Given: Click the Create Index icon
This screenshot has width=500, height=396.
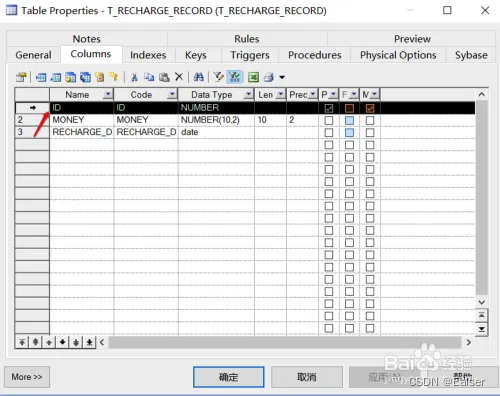Looking at the screenshot, I should point(100,77).
